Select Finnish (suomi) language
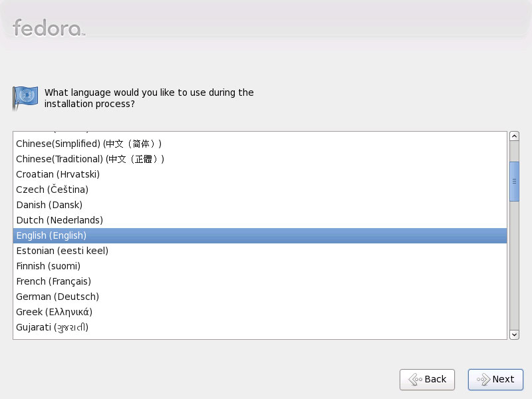Image resolution: width=532 pixels, height=399 pixels. point(260,266)
